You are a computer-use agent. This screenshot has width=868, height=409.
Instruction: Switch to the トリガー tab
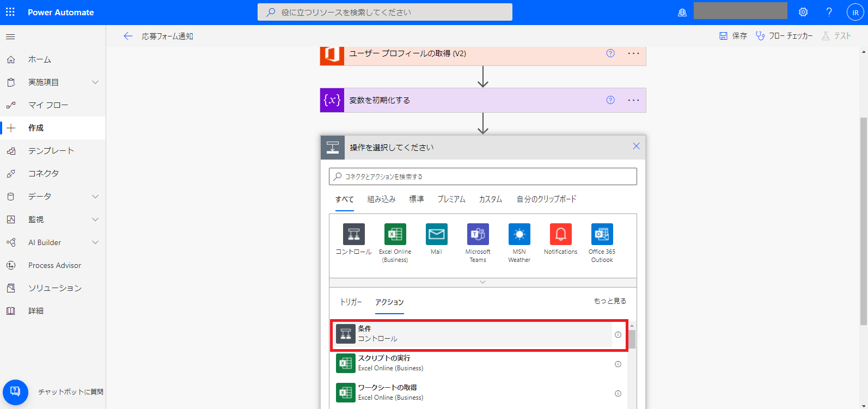coord(351,302)
